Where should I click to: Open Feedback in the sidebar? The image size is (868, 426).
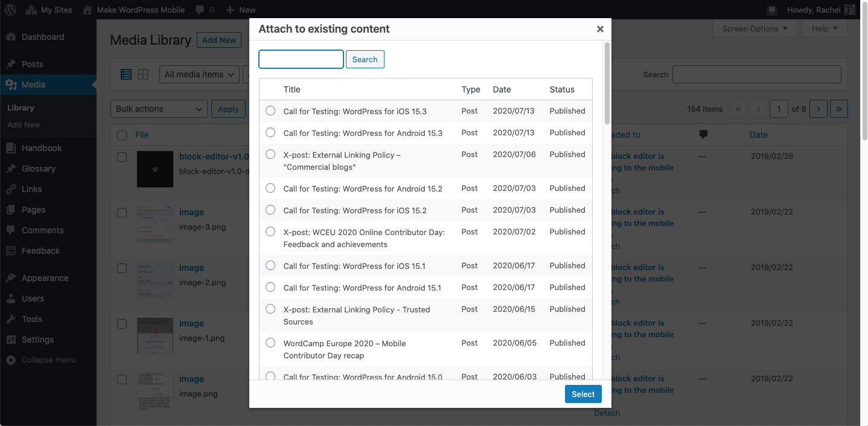pos(48,251)
